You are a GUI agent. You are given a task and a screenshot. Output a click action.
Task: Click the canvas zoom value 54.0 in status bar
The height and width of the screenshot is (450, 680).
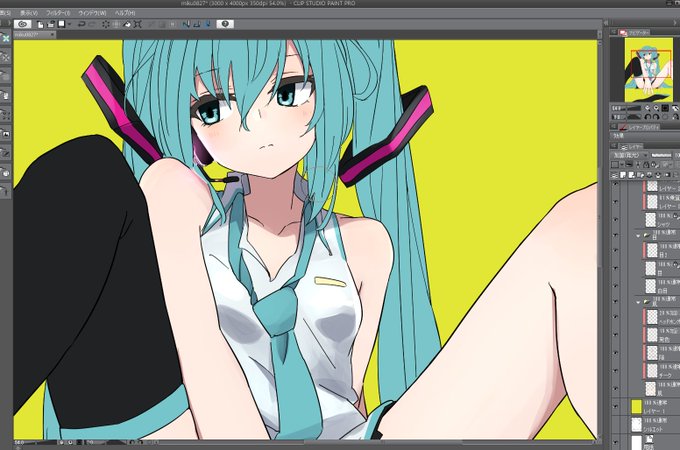[x=19, y=443]
